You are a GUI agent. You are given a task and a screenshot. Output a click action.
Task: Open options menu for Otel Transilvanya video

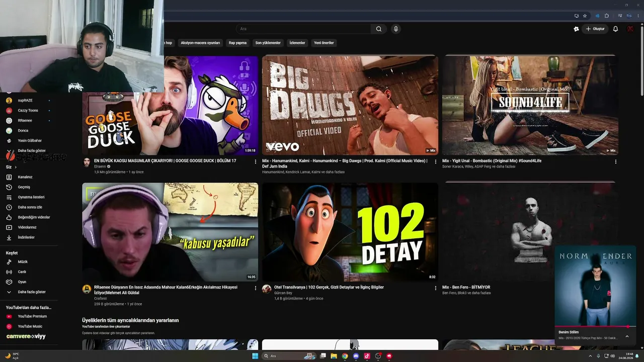pos(436,288)
